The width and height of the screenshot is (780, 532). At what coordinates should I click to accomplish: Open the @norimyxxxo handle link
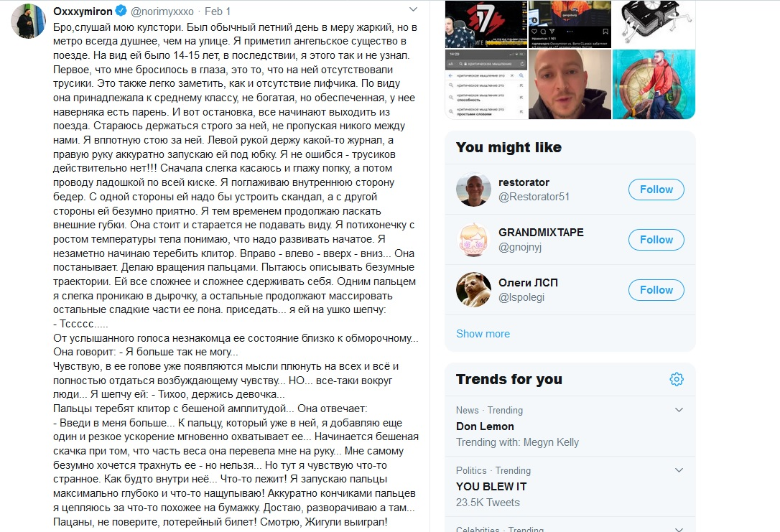(162, 11)
